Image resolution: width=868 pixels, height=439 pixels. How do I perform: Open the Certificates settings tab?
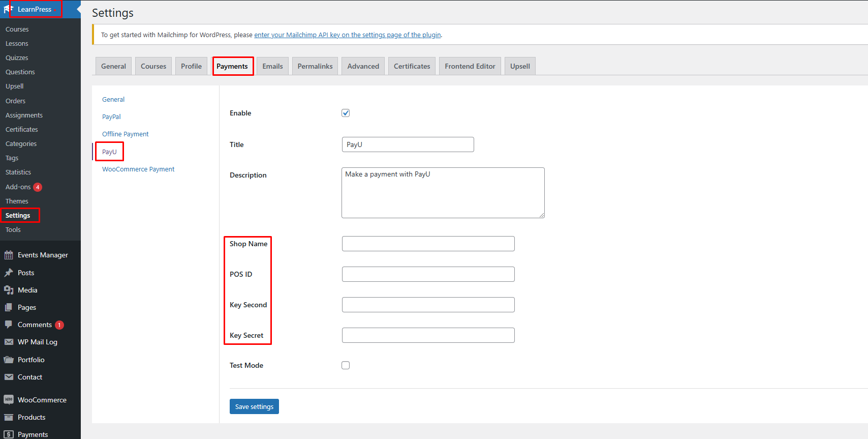click(412, 66)
